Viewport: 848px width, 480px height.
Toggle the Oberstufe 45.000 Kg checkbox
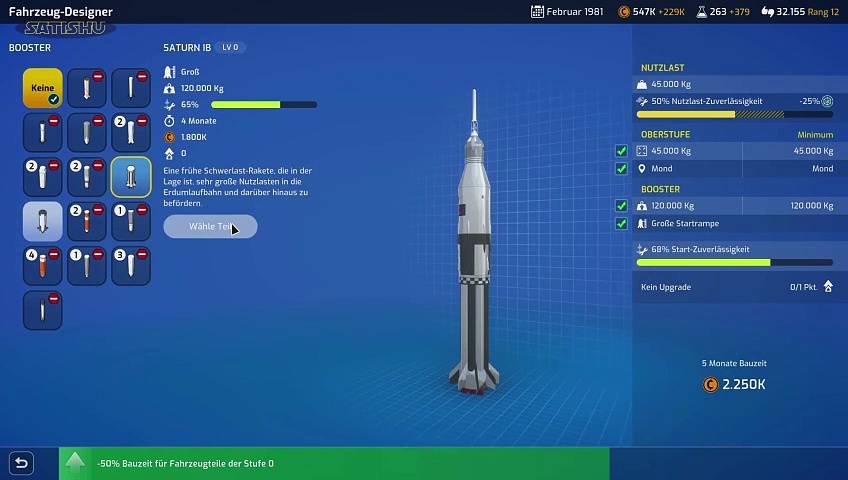tap(622, 151)
